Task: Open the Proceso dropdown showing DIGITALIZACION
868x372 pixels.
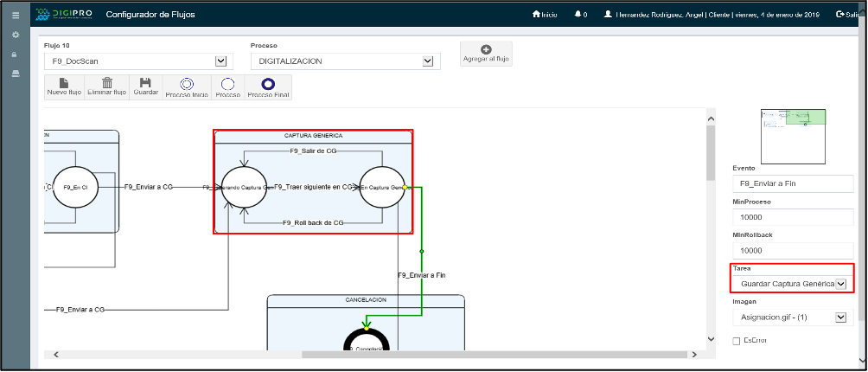Action: [427, 61]
